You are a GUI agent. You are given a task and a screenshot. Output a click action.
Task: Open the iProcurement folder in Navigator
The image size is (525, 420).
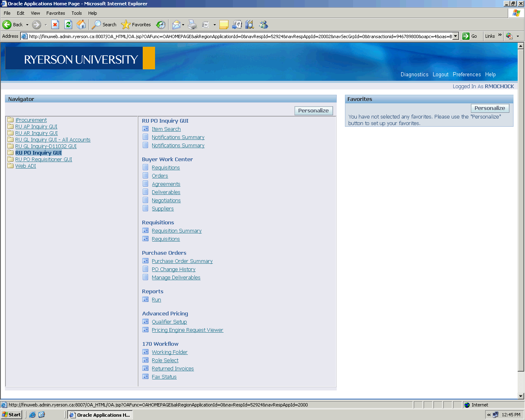coord(31,120)
